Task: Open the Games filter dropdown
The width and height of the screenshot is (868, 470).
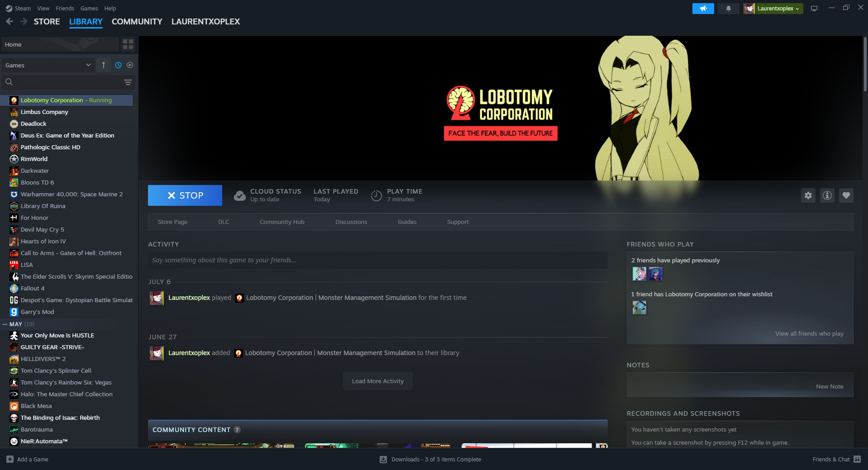Action: click(x=48, y=65)
